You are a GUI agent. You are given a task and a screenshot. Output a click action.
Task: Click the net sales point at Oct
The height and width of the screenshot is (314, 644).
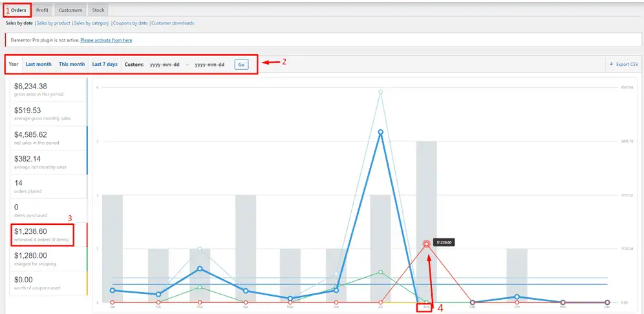tap(517, 297)
